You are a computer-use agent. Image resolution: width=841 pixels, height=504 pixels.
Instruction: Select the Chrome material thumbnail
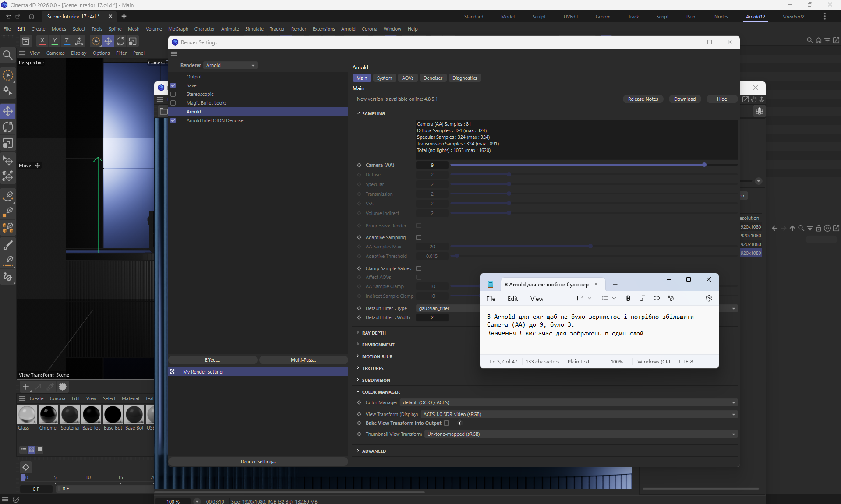pyautogui.click(x=48, y=415)
